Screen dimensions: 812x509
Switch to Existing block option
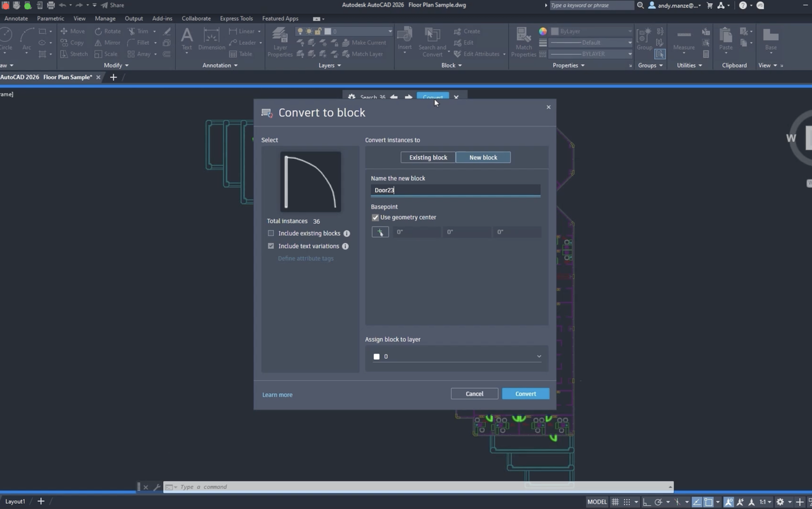(428, 157)
